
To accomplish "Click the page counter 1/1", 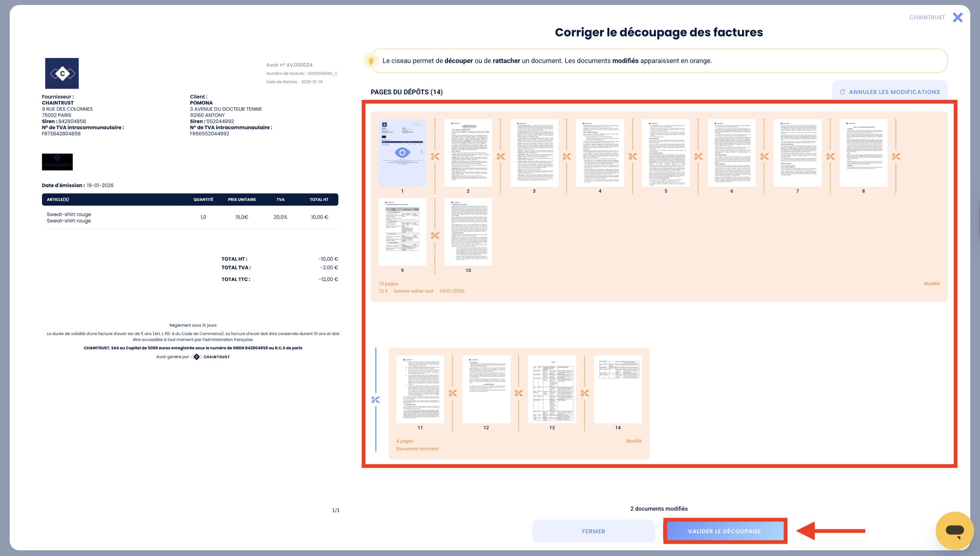I will (x=336, y=510).
